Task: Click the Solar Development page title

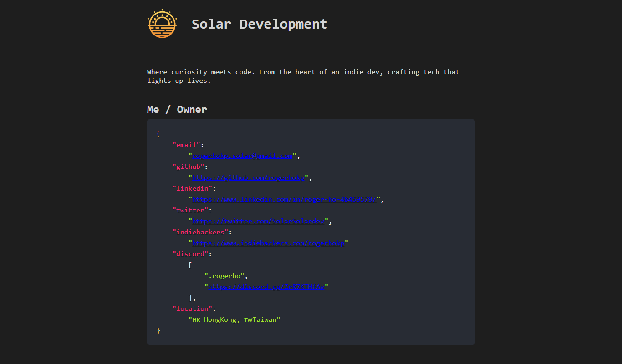Action: pos(260,24)
